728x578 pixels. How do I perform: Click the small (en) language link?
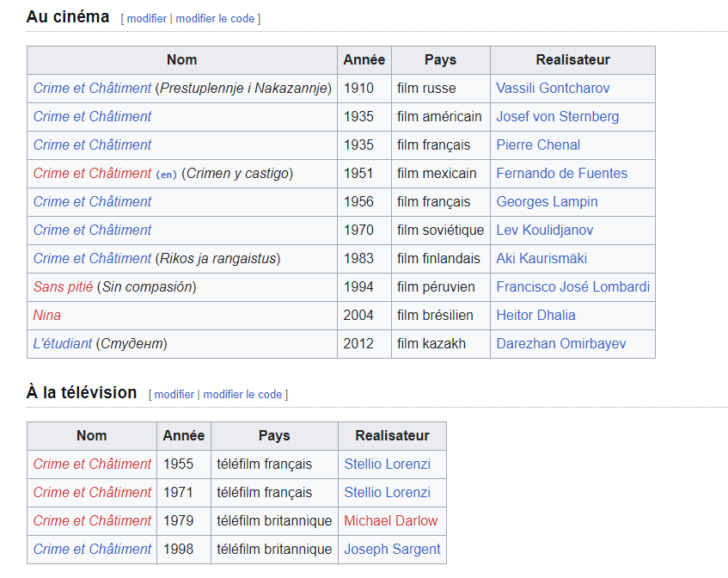pos(166,175)
